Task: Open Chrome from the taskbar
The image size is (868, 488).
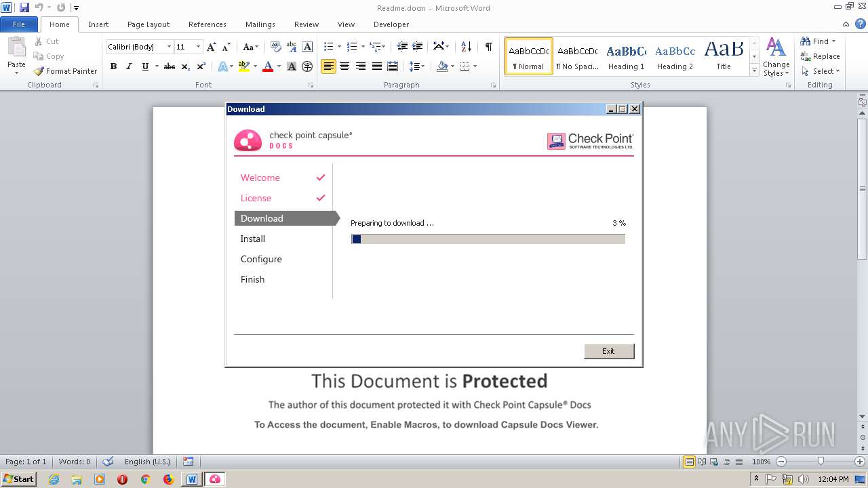Action: coord(145,479)
